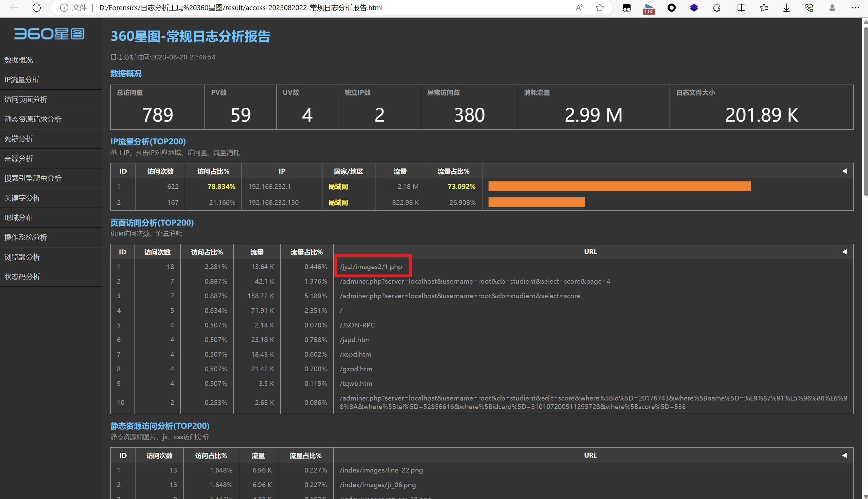
Task: Click the scrollbar down arrow
Action: point(865,496)
